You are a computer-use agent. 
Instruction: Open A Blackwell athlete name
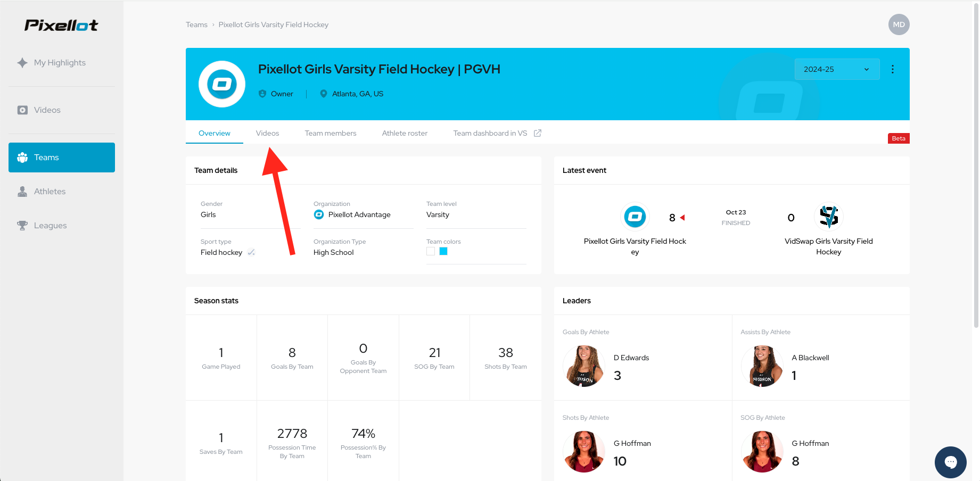coord(810,358)
